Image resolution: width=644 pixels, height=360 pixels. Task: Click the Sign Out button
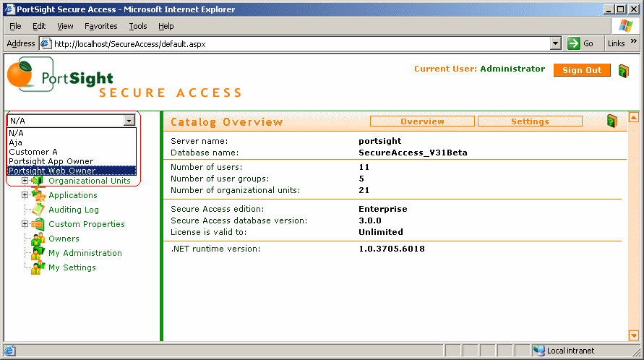click(582, 70)
